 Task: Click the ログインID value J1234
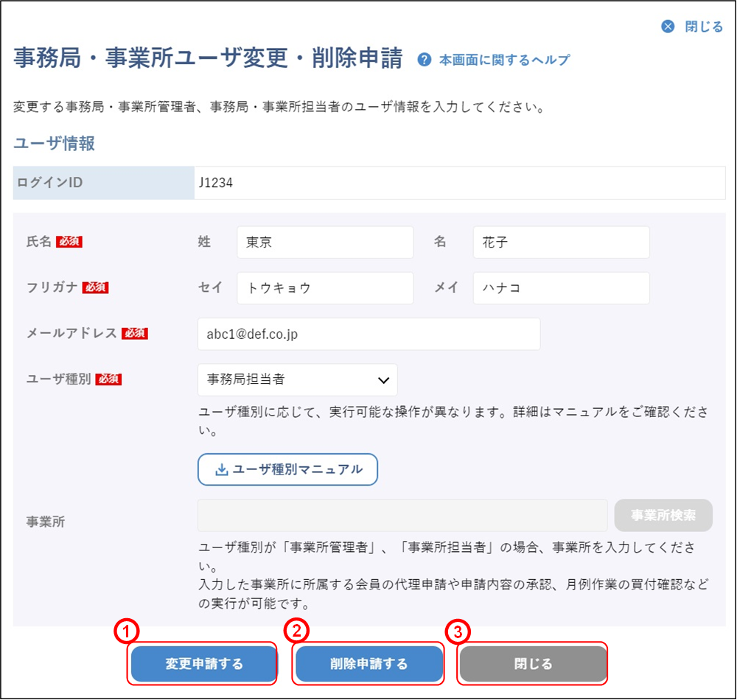215,183
